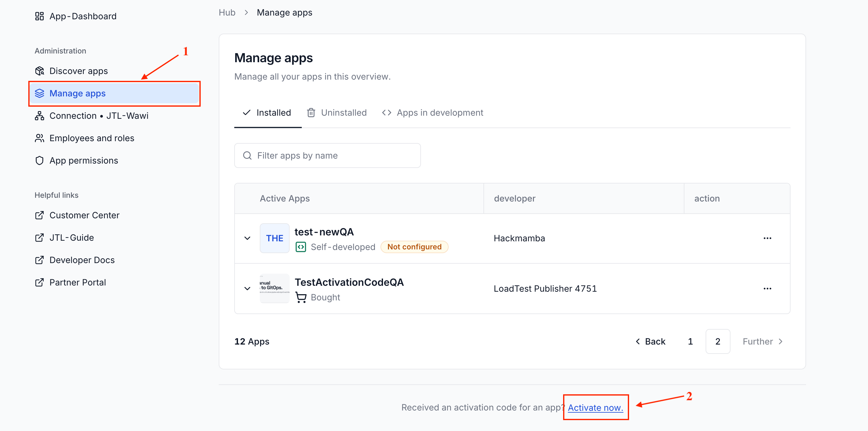Open the three-dot menu for TestActivationCodeQA
This screenshot has width=868, height=431.
pos(767,289)
